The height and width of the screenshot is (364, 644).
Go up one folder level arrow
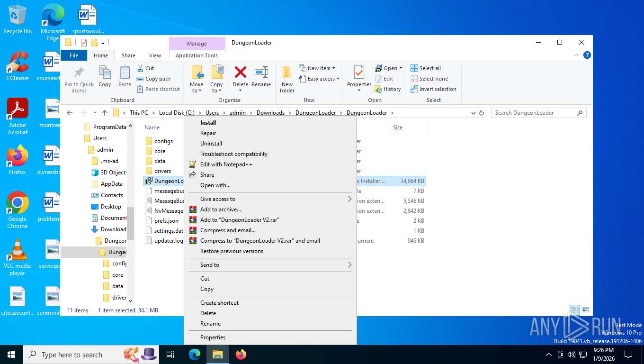[105, 113]
